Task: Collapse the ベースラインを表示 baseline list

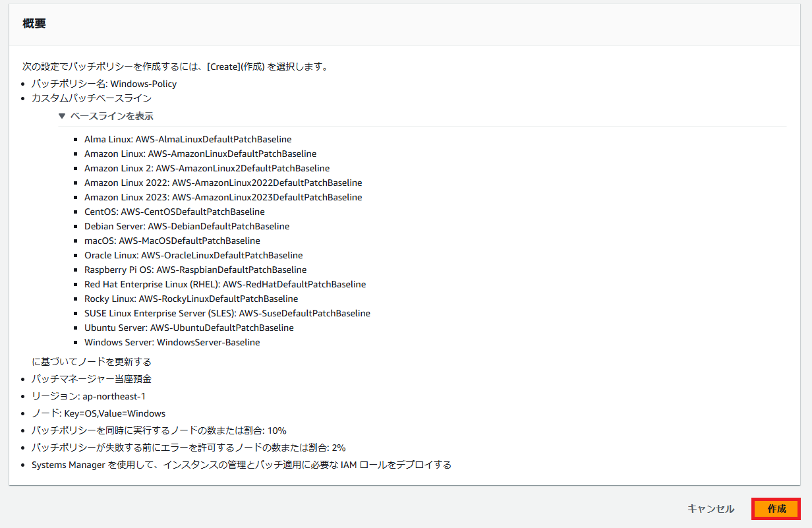Action: (106, 116)
